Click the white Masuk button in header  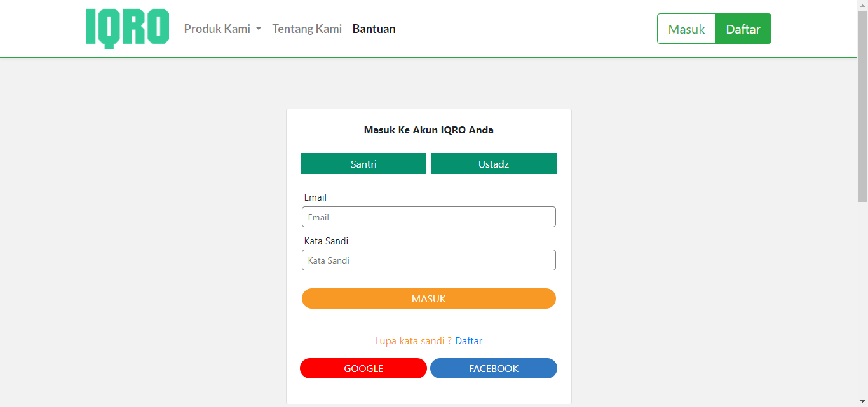click(x=686, y=29)
